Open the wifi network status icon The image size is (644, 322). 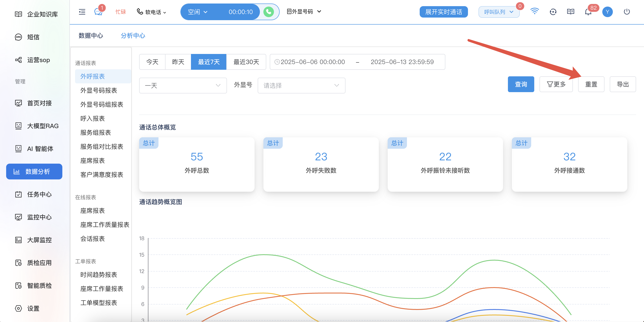coord(534,11)
